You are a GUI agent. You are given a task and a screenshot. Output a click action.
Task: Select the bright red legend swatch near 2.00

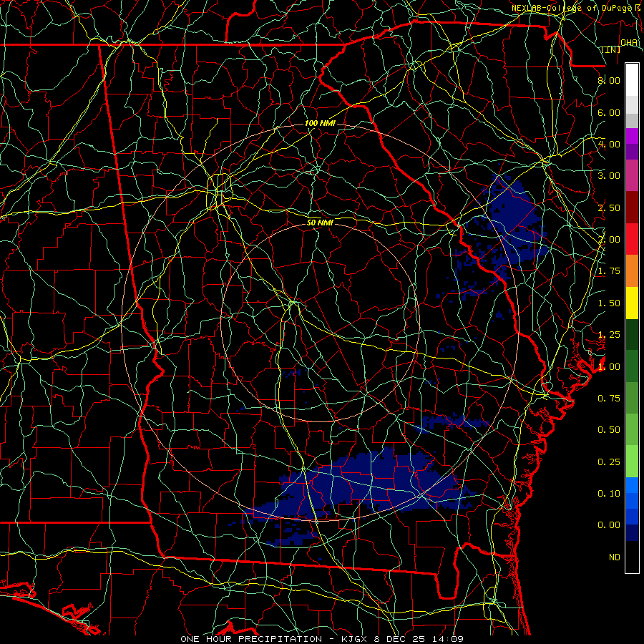tap(632, 239)
